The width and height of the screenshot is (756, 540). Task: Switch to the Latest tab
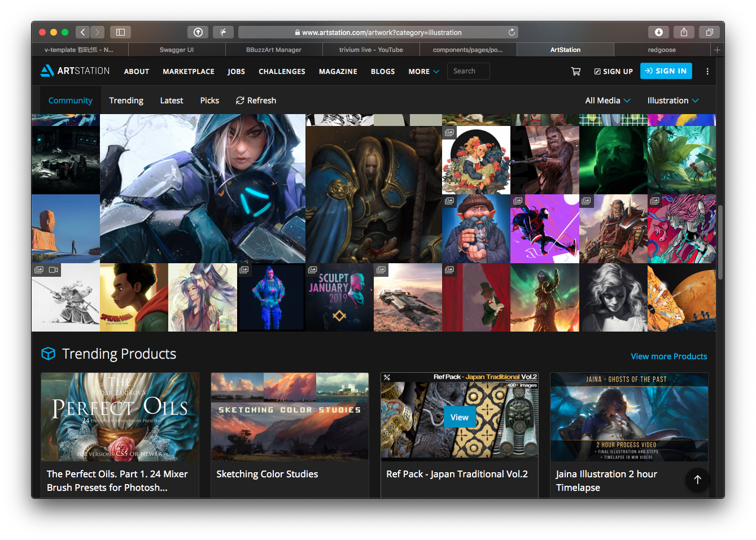(172, 101)
